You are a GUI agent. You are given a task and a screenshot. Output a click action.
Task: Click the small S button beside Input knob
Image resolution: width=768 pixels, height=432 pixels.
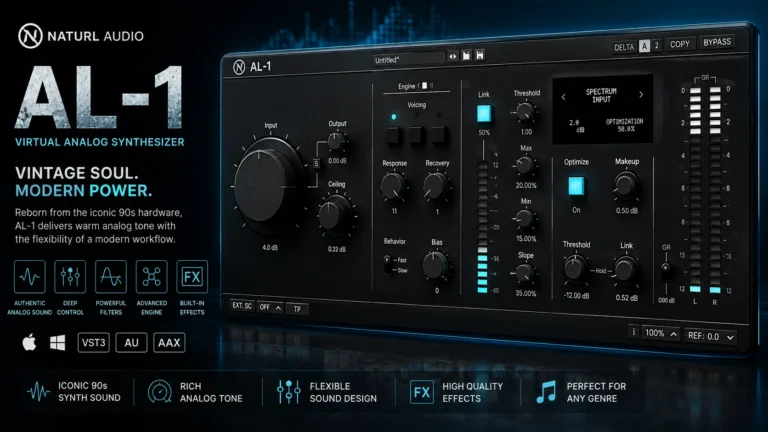(316, 164)
